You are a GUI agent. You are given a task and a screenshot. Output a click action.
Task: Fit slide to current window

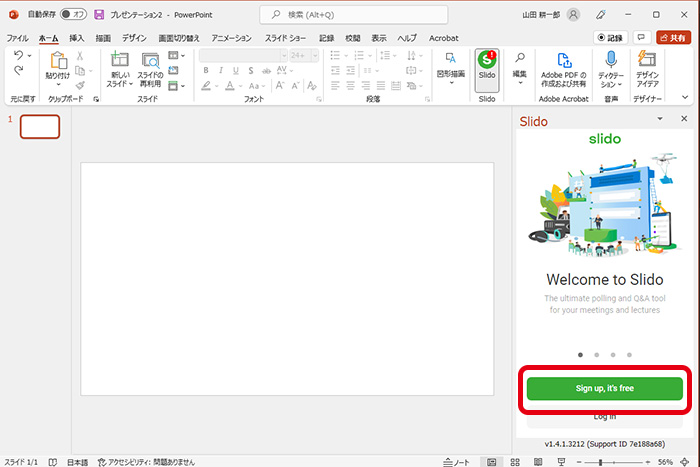tap(685, 462)
